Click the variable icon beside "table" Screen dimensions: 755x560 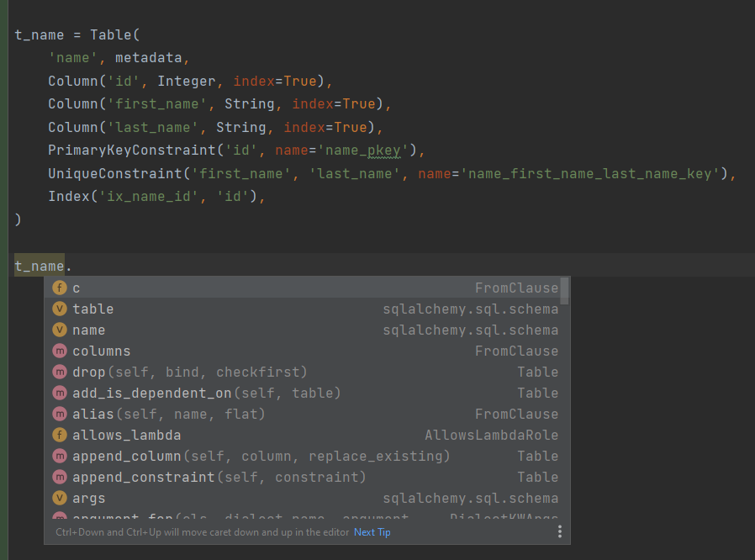pos(60,309)
